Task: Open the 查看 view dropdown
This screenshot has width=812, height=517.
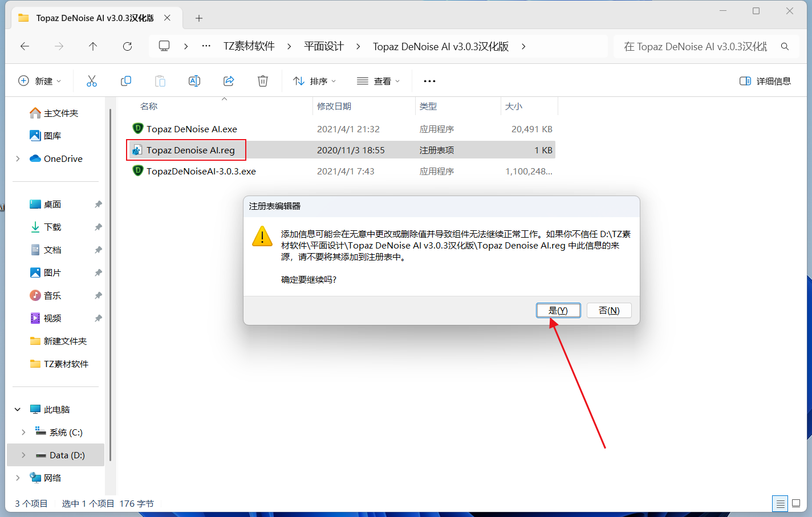Action: pyautogui.click(x=378, y=81)
